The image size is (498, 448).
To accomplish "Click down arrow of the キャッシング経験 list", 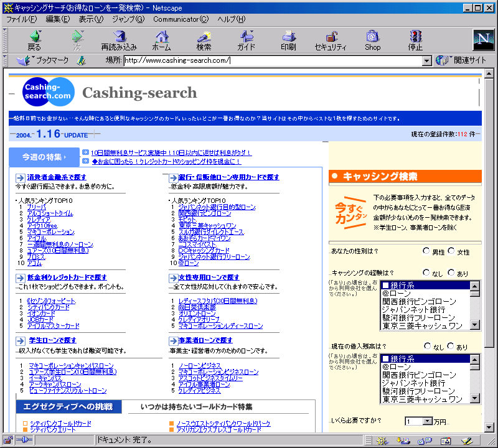I will [x=474, y=325].
